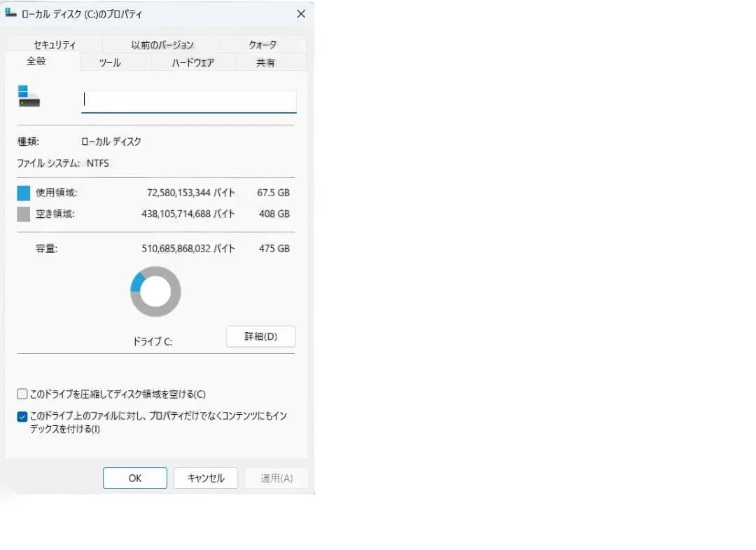Disable file content indexing checkbox

pos(22,416)
